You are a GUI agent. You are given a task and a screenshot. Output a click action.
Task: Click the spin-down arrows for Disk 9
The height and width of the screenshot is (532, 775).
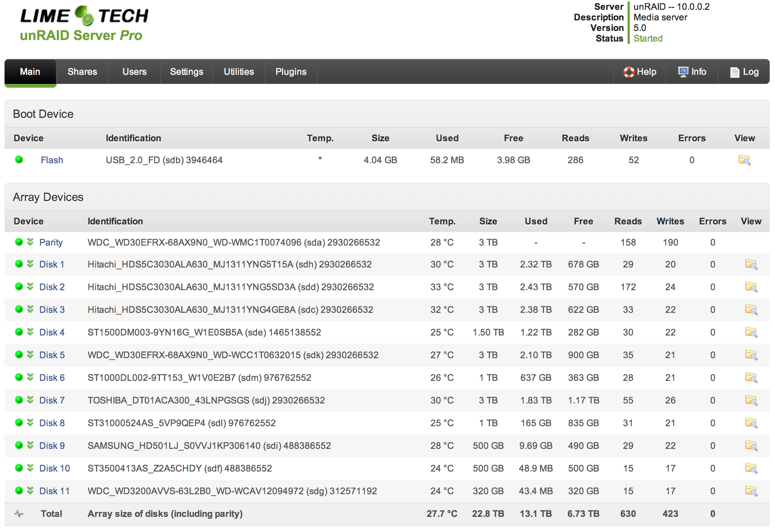(30, 445)
